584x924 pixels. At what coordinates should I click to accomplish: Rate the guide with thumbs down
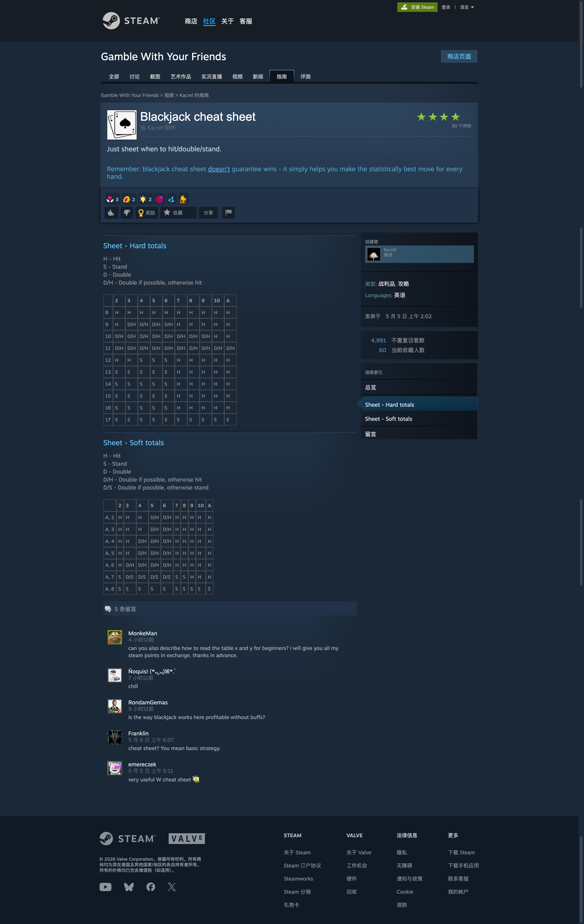(127, 212)
